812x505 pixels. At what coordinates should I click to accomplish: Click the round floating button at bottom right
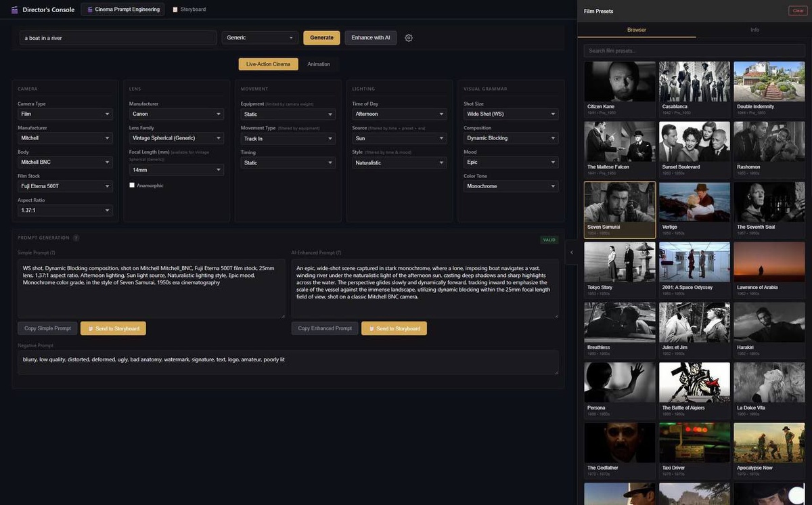click(x=796, y=495)
